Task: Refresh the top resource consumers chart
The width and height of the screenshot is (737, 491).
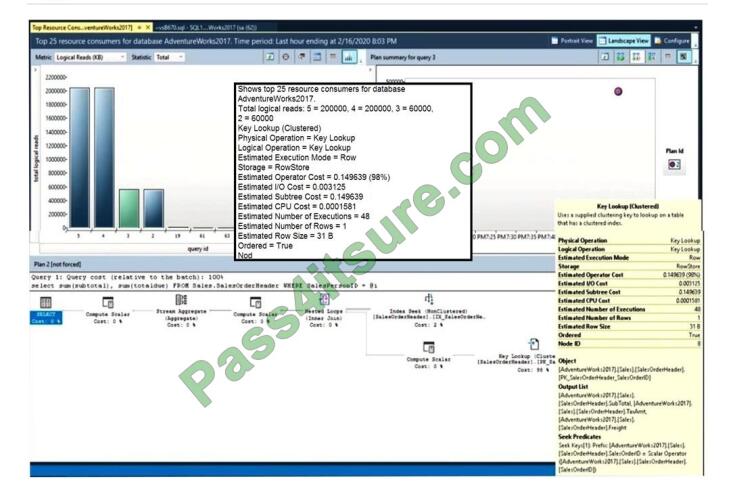Action: (270, 57)
